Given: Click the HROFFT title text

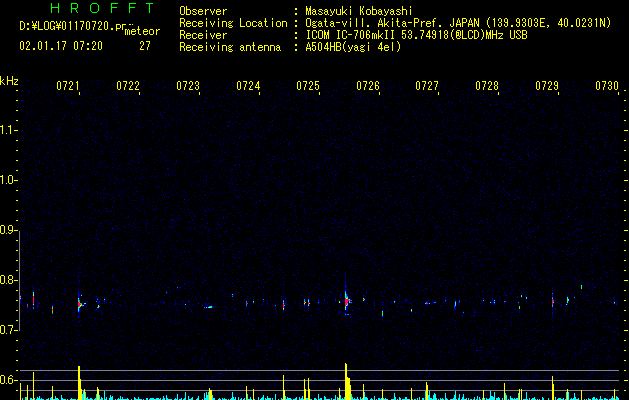Looking at the screenshot, I should (102, 8).
